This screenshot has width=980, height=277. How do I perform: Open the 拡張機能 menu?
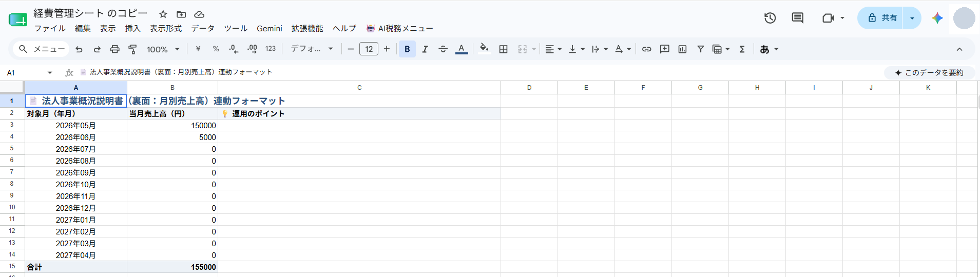pos(307,29)
